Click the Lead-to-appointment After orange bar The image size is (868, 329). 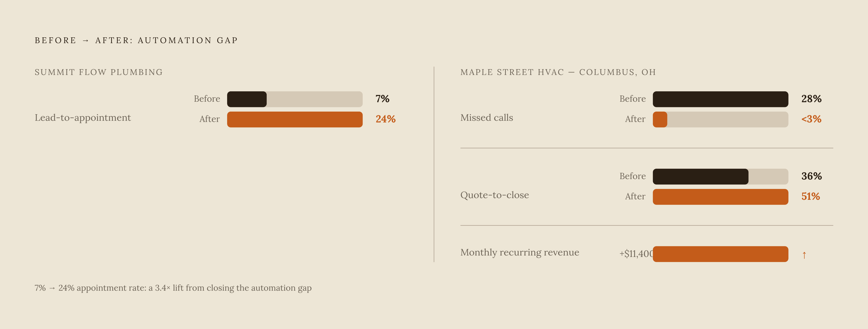[x=295, y=120]
